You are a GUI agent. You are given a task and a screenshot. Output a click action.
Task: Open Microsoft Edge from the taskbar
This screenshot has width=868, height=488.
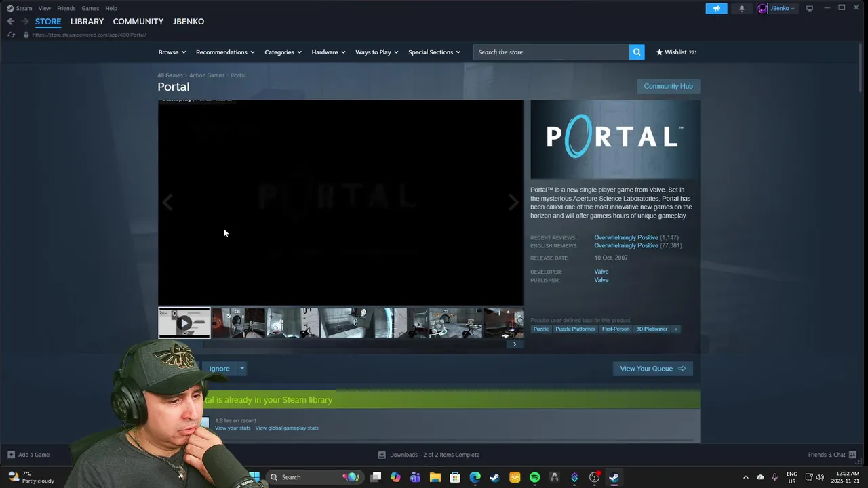(475, 477)
